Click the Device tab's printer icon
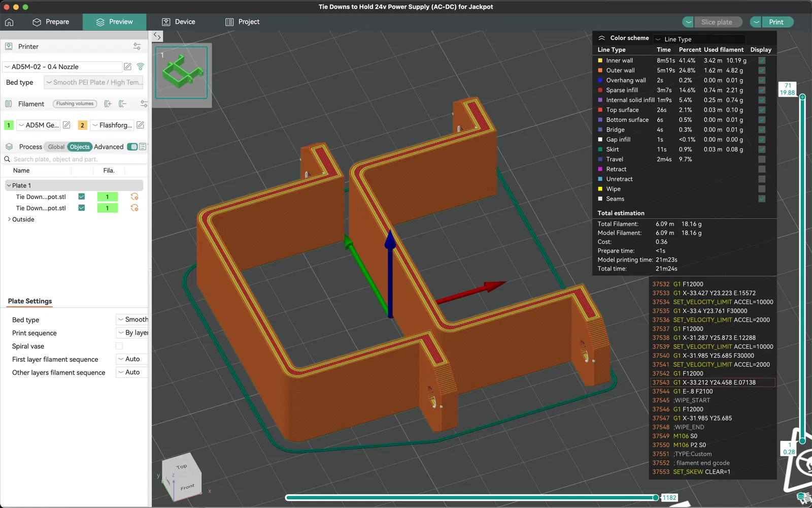The width and height of the screenshot is (812, 508). click(x=166, y=22)
